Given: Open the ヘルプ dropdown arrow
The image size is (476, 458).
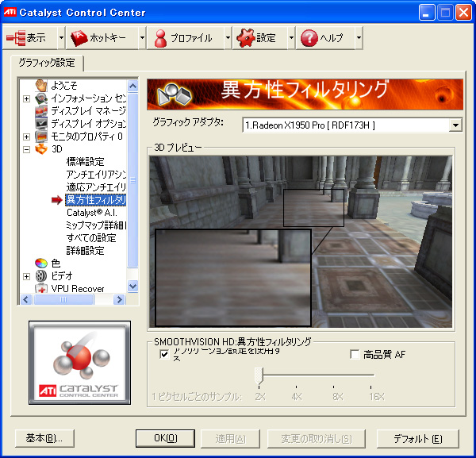Looking at the screenshot, I should (359, 37).
